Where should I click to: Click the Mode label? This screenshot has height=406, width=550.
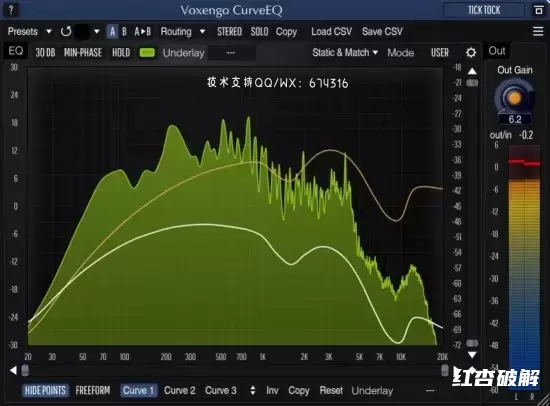tap(401, 53)
